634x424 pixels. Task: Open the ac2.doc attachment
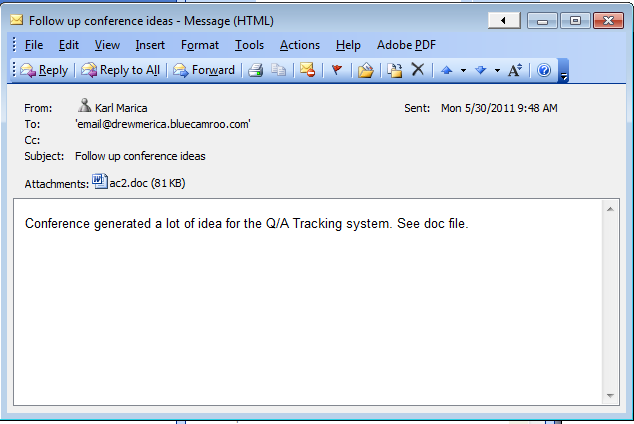pyautogui.click(x=139, y=183)
